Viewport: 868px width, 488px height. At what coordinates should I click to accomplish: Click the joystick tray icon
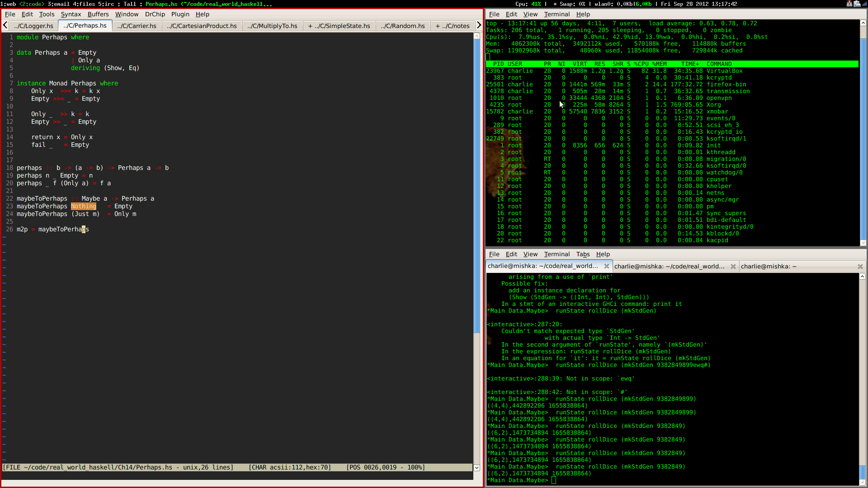pos(849,4)
